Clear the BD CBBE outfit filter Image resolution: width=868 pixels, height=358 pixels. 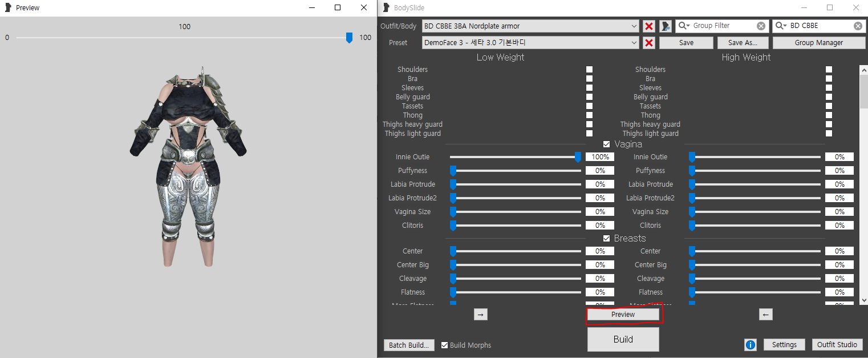pyautogui.click(x=858, y=26)
